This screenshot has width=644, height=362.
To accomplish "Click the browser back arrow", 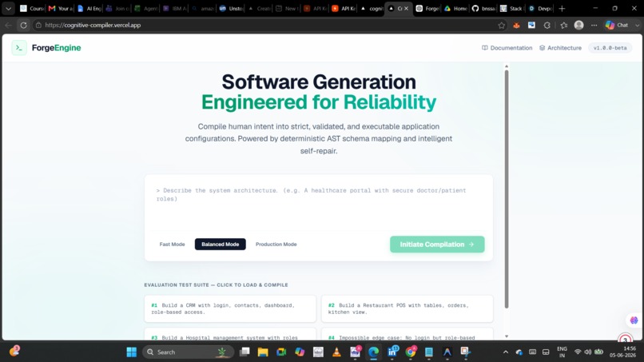I will [8, 25].
